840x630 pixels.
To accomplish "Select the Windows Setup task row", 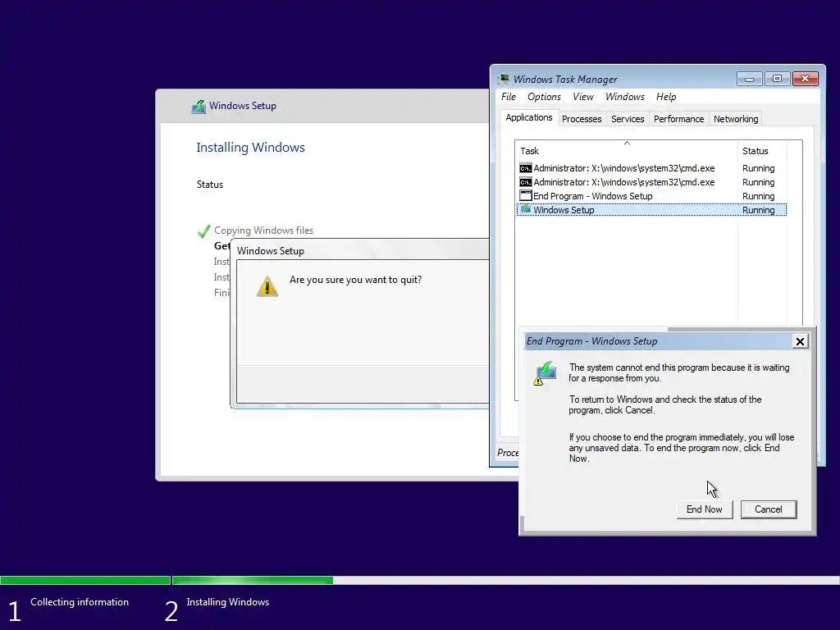I will 651,210.
